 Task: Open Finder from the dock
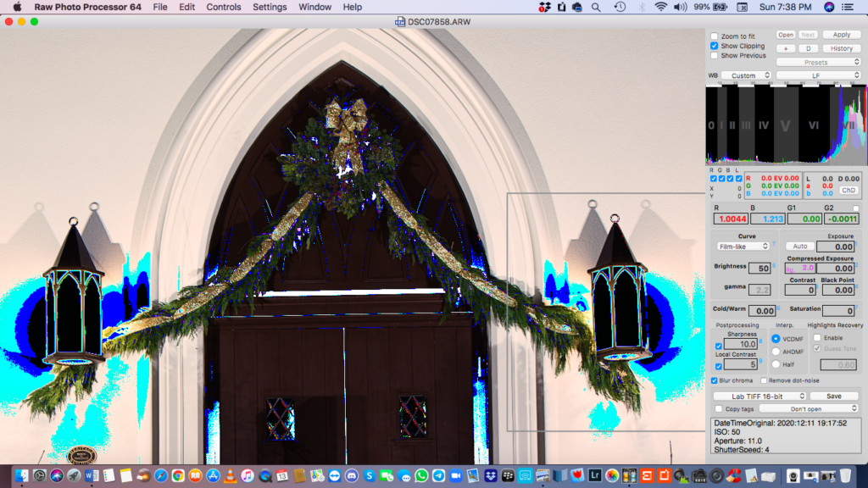(x=21, y=475)
